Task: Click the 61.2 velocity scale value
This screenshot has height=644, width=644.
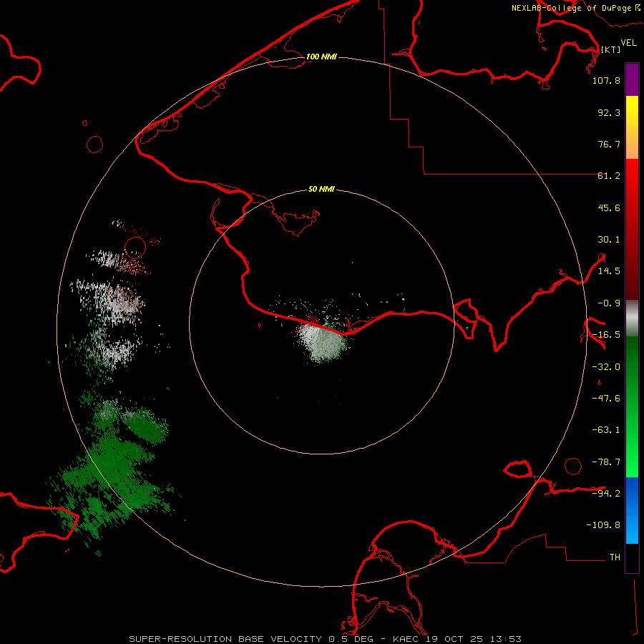Action: (x=609, y=176)
